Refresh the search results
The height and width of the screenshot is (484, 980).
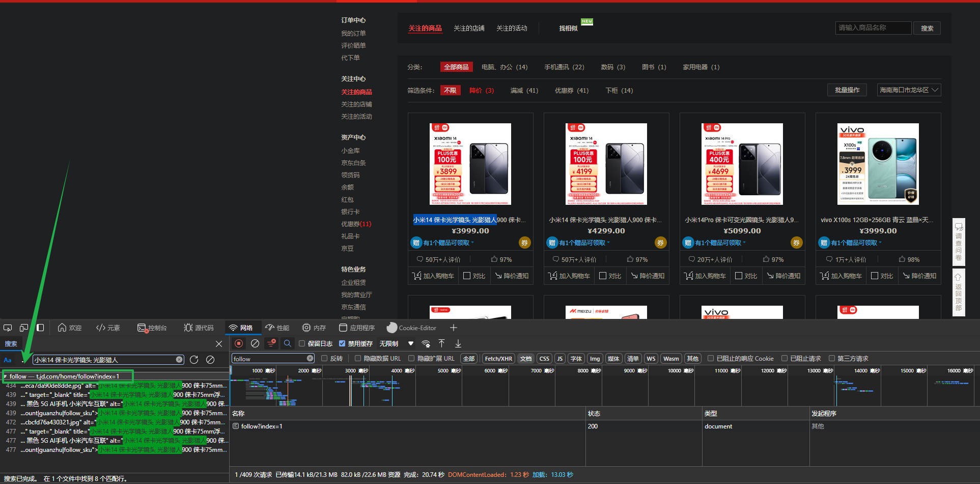coord(194,360)
